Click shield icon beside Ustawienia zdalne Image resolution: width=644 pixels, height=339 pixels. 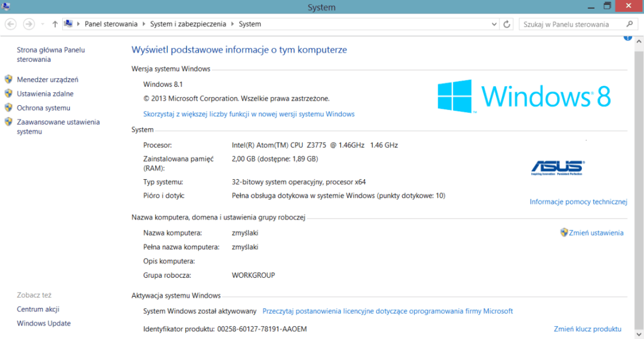click(x=8, y=93)
